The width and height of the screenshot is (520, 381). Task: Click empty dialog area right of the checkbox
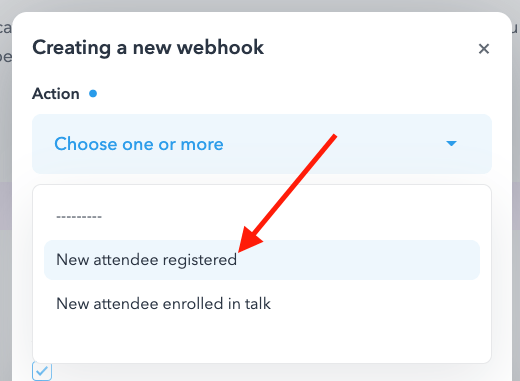coord(267,372)
